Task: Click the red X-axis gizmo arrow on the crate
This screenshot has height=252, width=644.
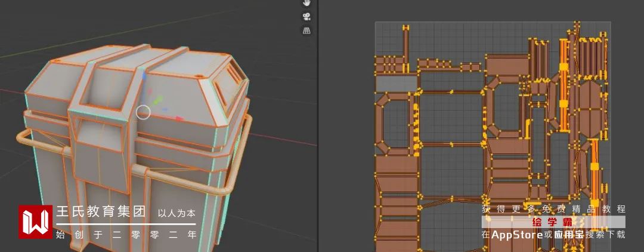Action: tap(179, 119)
